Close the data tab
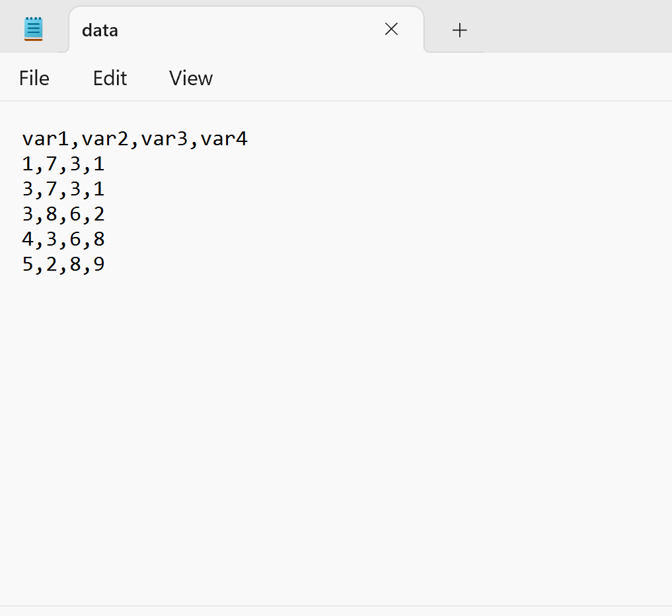672x616 pixels. (391, 29)
